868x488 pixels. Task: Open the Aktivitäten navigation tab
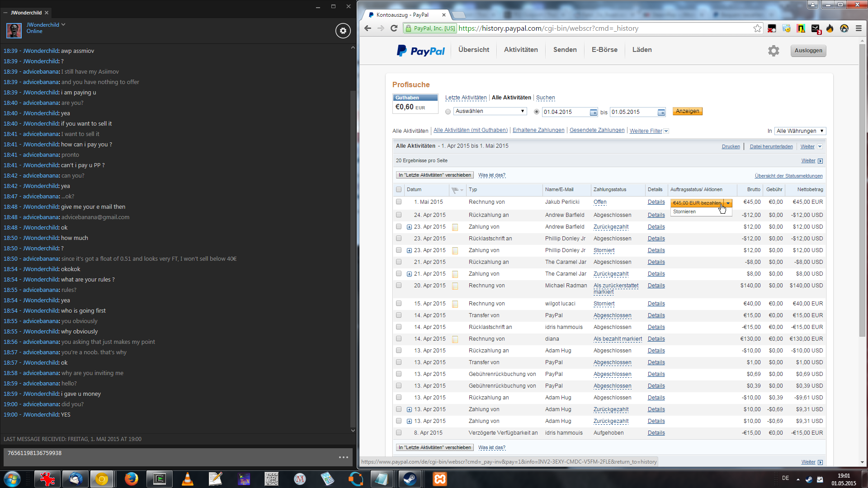[x=521, y=50]
